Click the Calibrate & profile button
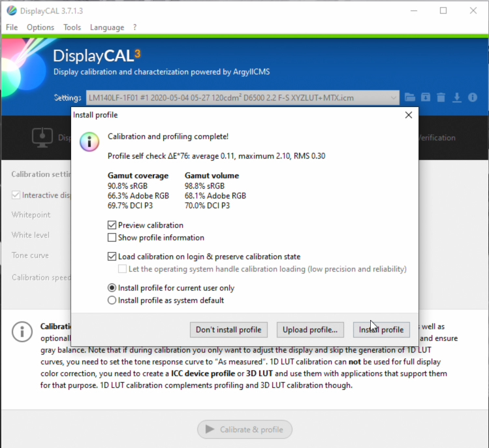 click(x=245, y=430)
